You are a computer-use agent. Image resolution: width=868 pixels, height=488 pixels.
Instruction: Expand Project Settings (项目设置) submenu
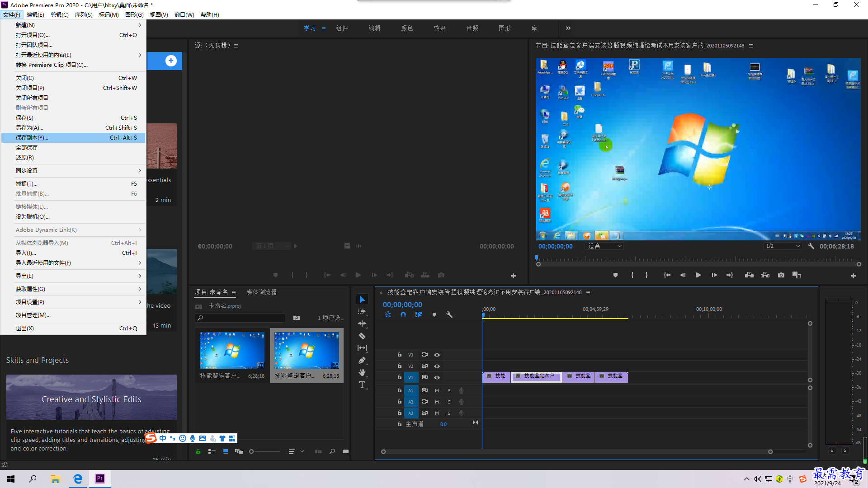pos(73,302)
